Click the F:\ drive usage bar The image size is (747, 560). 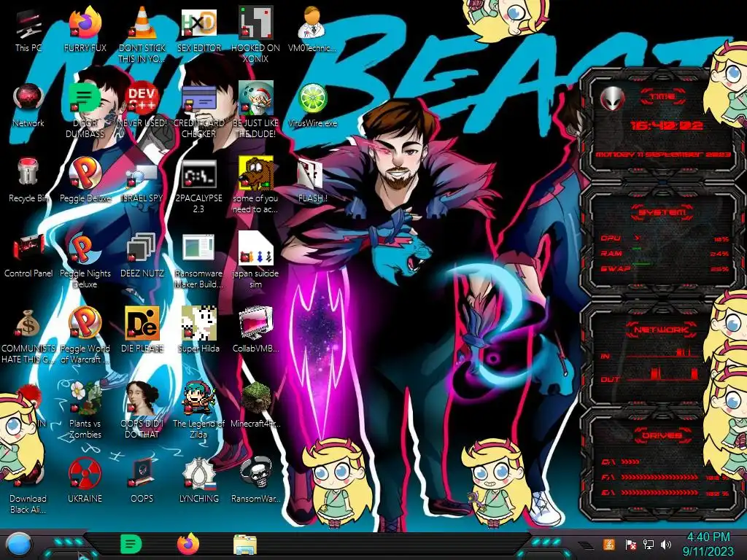(x=659, y=477)
